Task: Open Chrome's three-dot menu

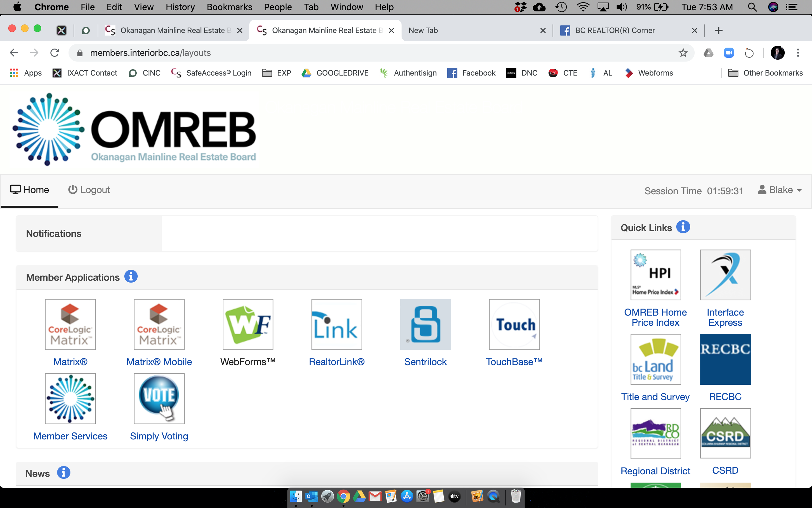Action: pyautogui.click(x=798, y=53)
